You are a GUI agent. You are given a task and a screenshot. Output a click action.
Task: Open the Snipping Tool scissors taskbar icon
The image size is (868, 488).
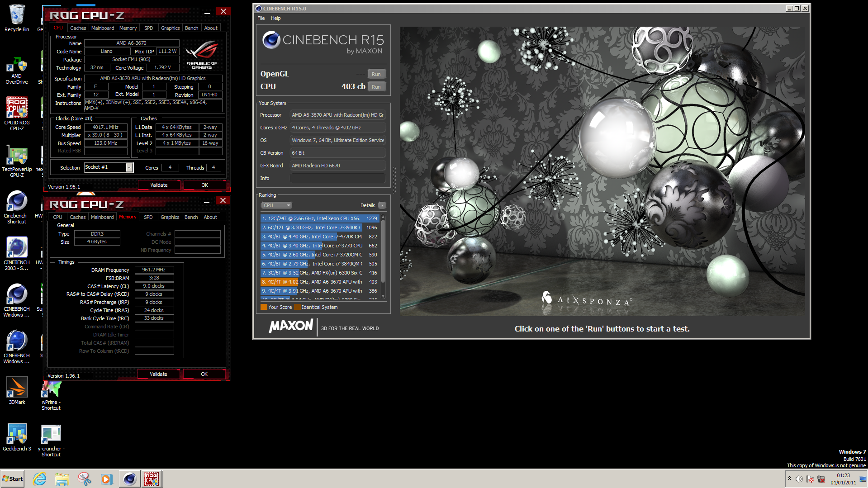point(84,479)
